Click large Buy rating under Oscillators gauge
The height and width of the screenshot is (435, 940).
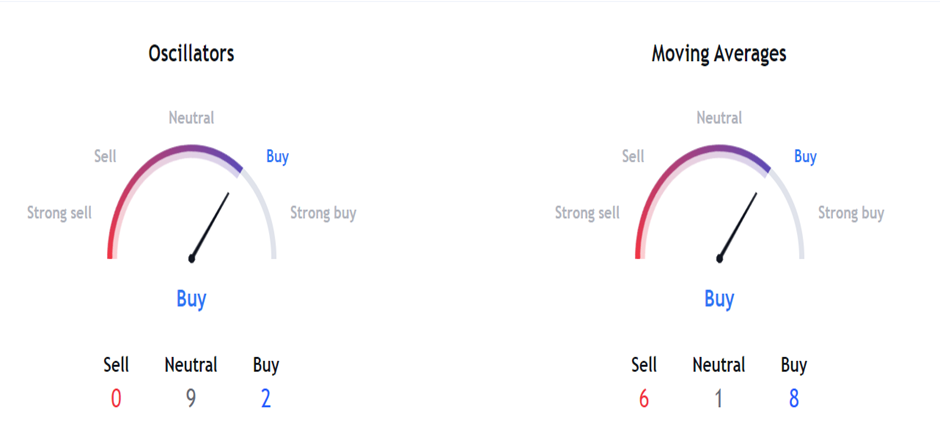tap(191, 298)
